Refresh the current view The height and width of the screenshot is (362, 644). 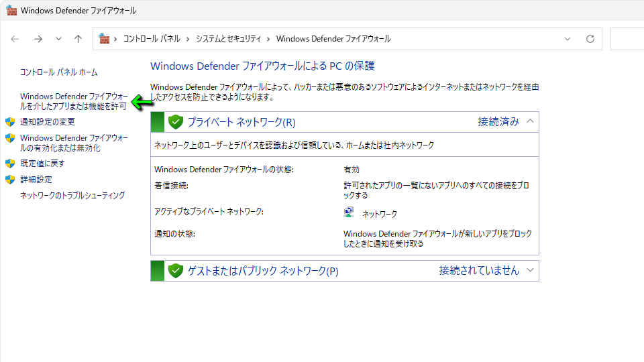(590, 39)
